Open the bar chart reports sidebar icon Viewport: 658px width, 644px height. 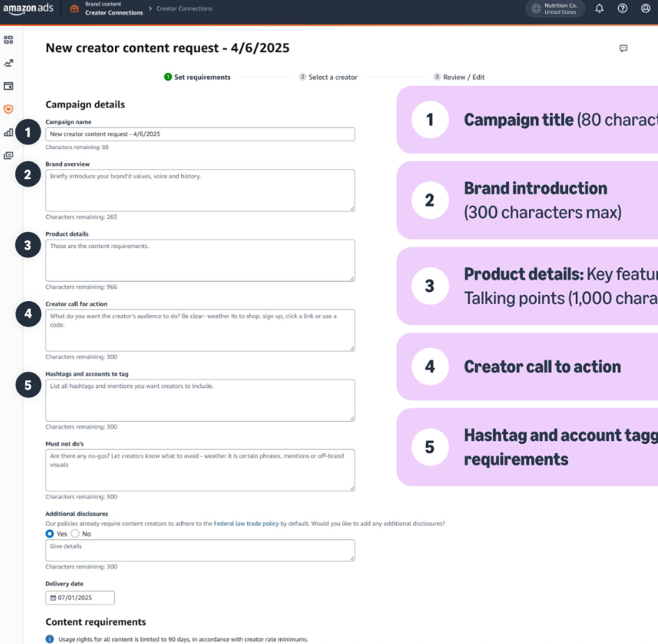tap(8, 132)
